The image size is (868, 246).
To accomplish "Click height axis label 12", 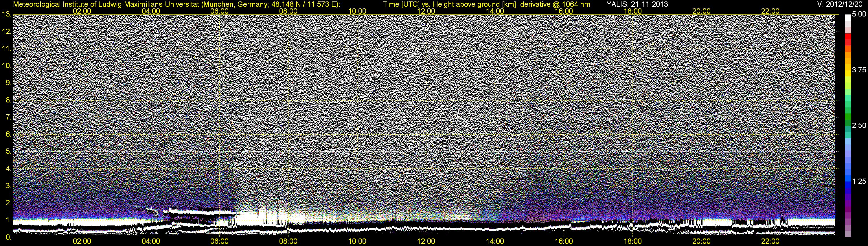I will (6, 32).
